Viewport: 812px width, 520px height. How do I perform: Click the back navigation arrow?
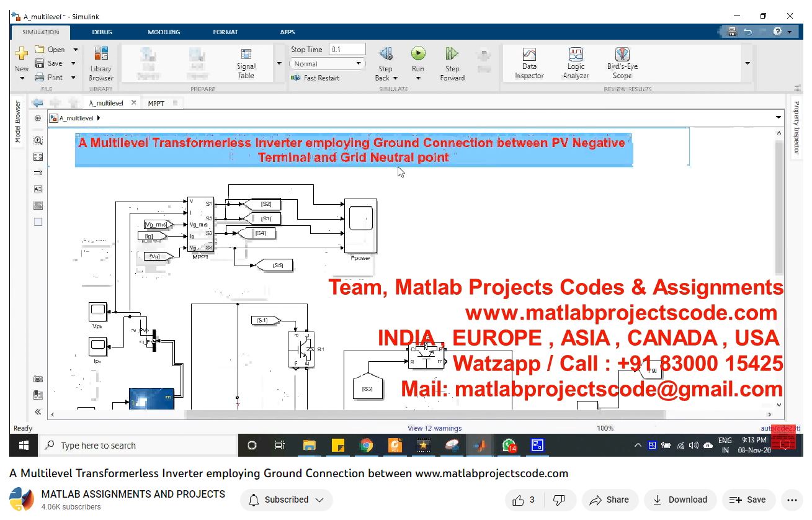(38, 102)
